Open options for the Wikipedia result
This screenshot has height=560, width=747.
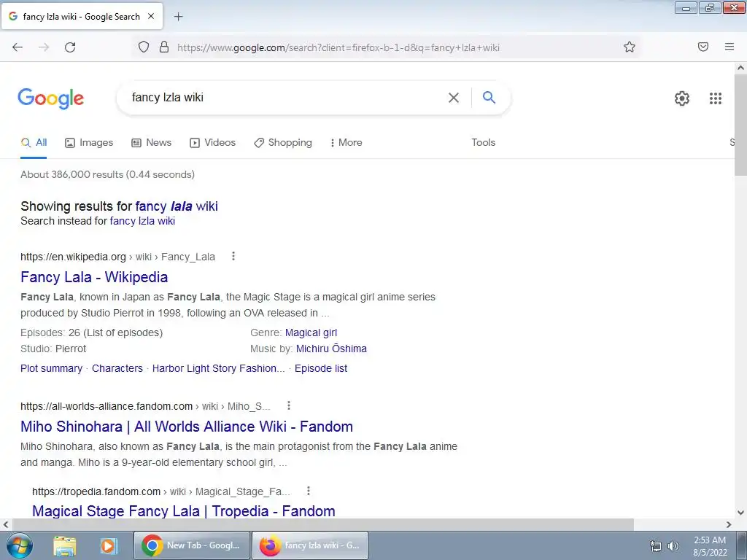(x=233, y=256)
